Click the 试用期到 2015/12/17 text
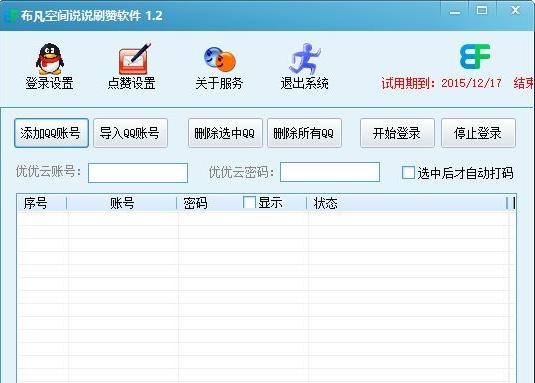 pos(442,83)
